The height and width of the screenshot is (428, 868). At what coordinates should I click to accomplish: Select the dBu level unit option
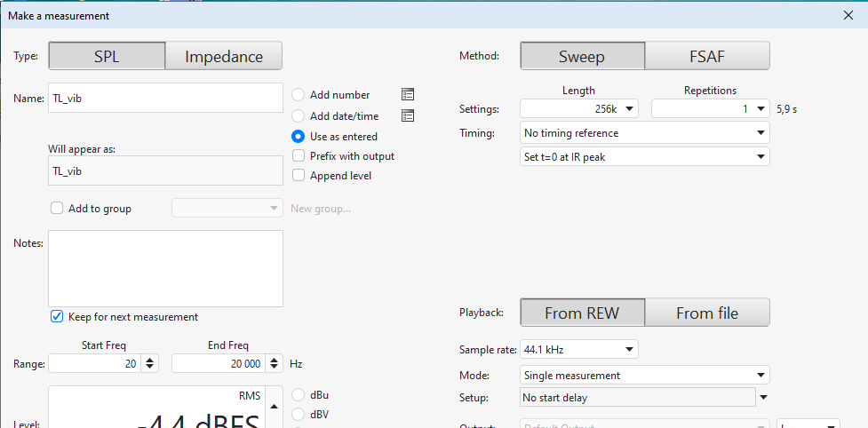[299, 395]
